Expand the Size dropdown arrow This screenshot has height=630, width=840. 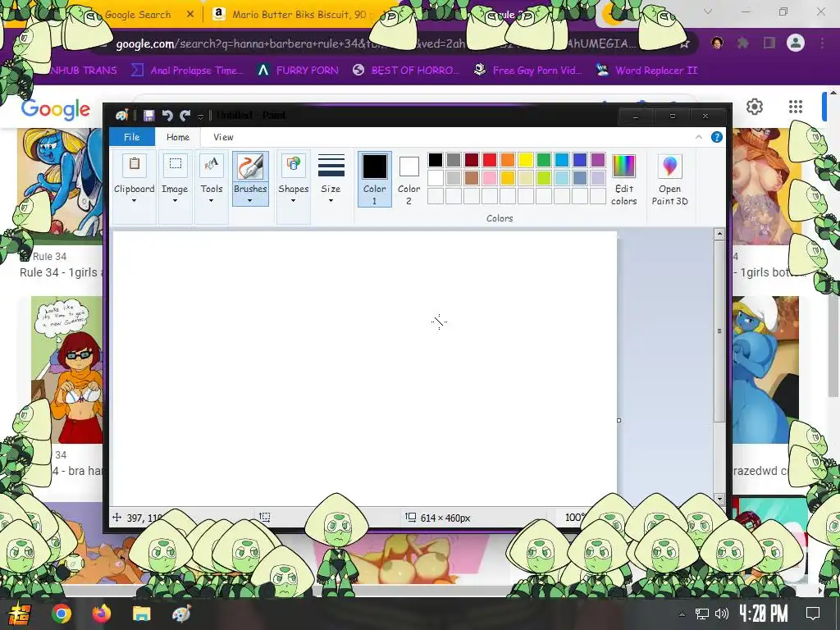(331, 201)
